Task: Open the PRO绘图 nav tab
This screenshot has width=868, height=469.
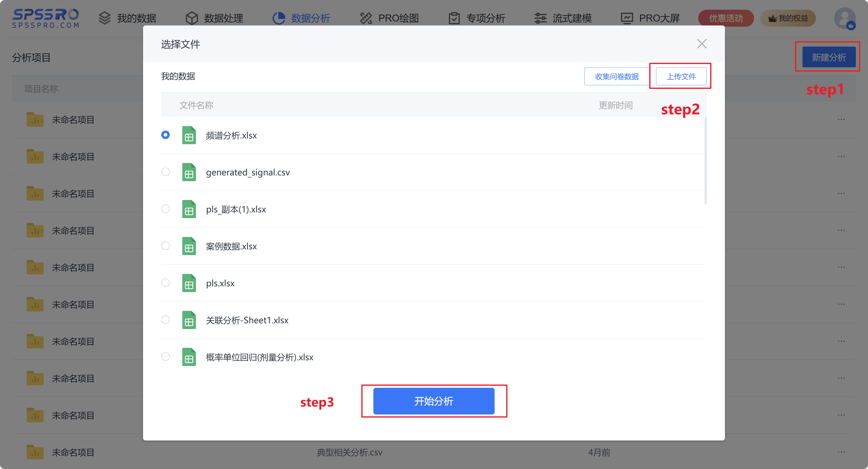Action: [389, 18]
